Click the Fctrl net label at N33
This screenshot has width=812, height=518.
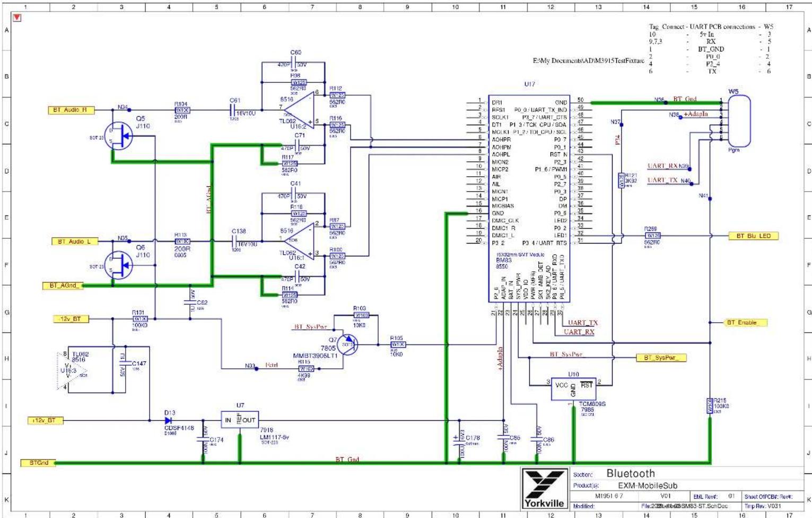coord(271,365)
